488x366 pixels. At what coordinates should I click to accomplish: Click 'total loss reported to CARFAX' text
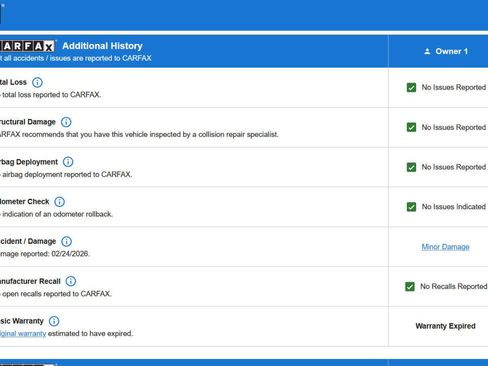[x=51, y=95]
